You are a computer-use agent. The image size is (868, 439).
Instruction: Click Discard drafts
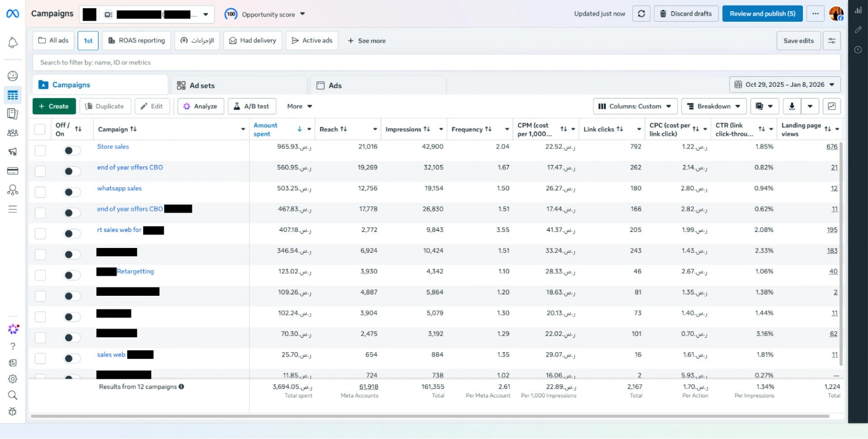686,14
